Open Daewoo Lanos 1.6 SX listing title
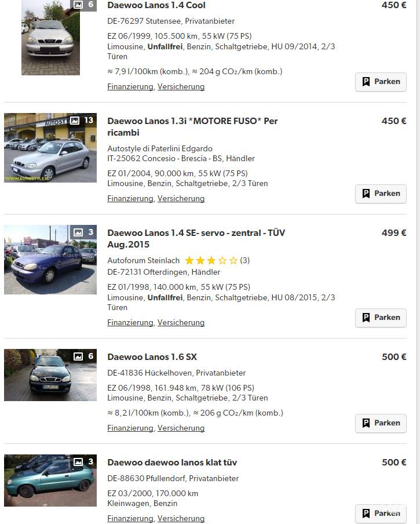The height and width of the screenshot is (524, 420). click(x=152, y=357)
